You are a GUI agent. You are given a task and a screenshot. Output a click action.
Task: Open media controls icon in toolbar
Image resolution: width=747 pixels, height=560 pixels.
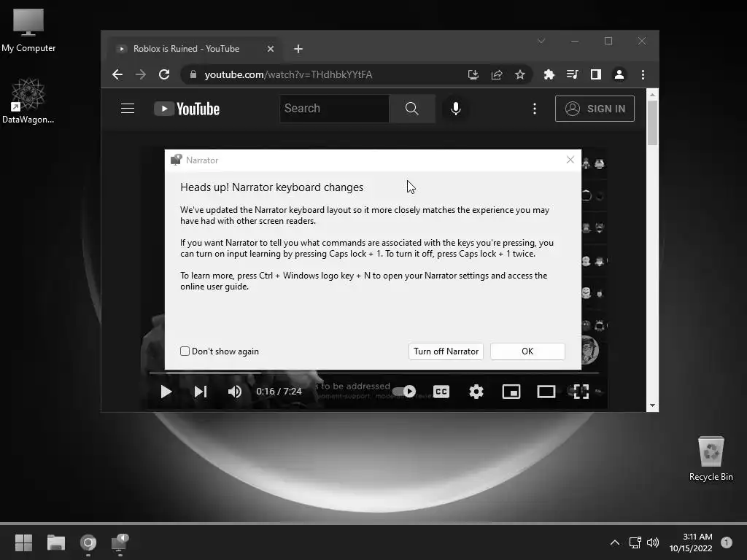(x=572, y=75)
